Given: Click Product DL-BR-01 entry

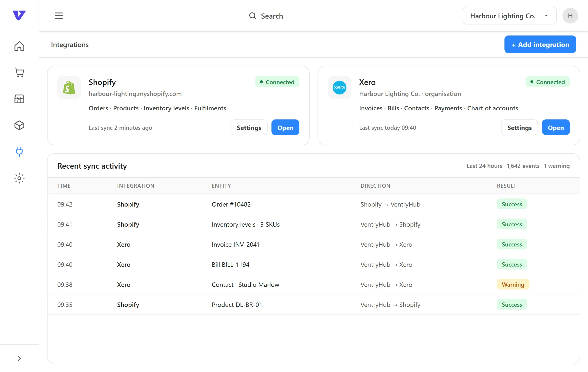Looking at the screenshot, I should coord(237,305).
